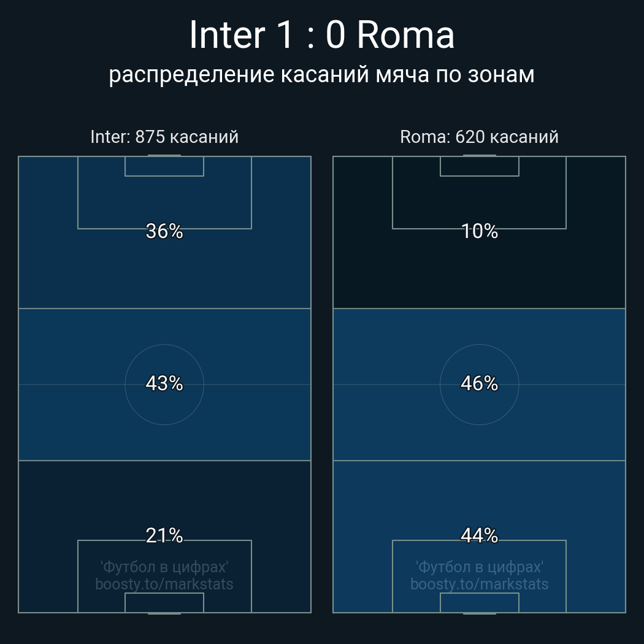Click Inter's 21% defensive third value
Screen dimensions: 644x644
click(x=164, y=535)
